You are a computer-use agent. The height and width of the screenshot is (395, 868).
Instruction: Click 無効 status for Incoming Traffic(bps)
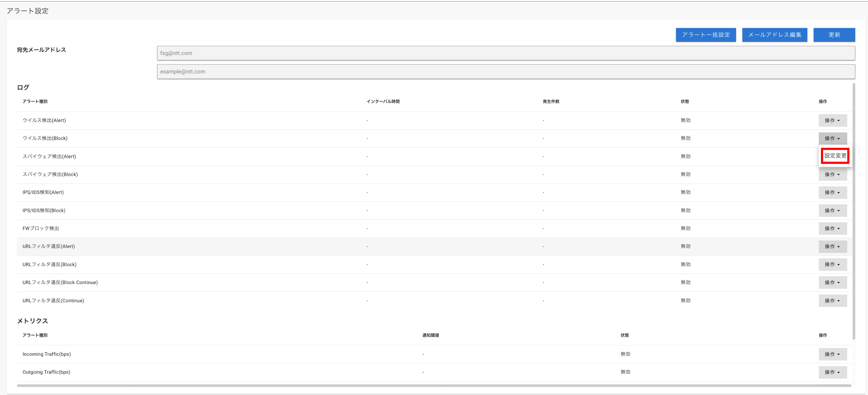point(625,354)
